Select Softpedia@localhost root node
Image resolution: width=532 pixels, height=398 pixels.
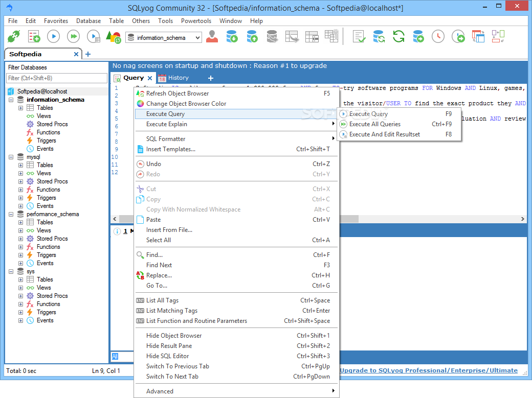[42, 91]
